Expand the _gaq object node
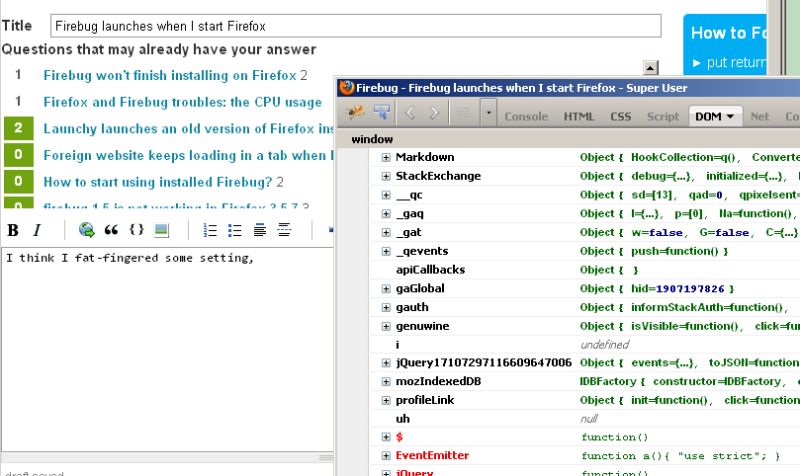This screenshot has width=800, height=476. (386, 214)
